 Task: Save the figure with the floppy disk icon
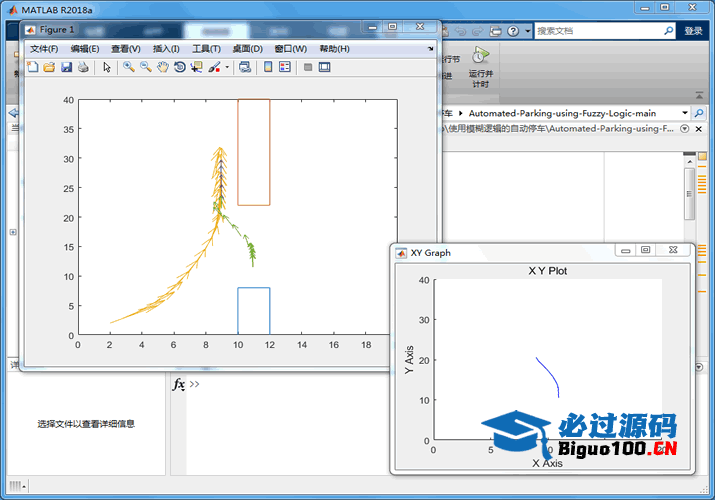[67, 67]
